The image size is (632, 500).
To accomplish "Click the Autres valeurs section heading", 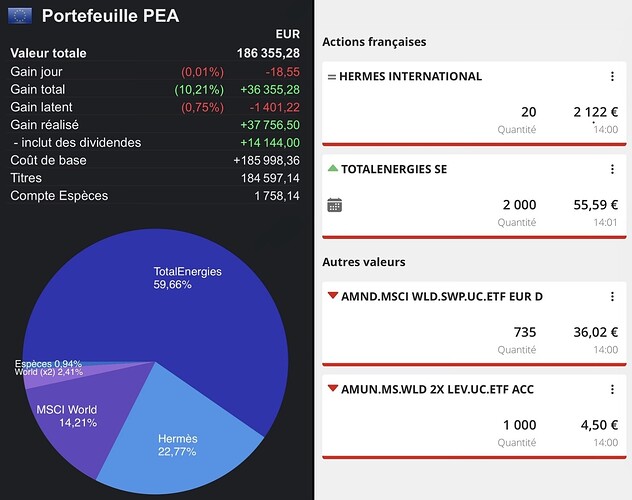I will [x=363, y=262].
